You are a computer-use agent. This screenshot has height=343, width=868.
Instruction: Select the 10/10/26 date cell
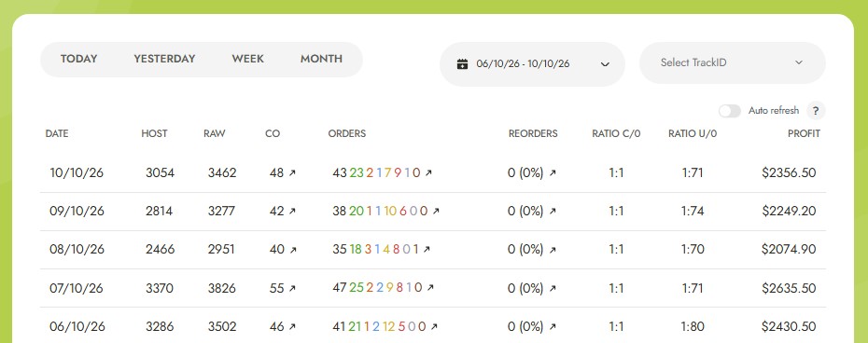coord(77,173)
